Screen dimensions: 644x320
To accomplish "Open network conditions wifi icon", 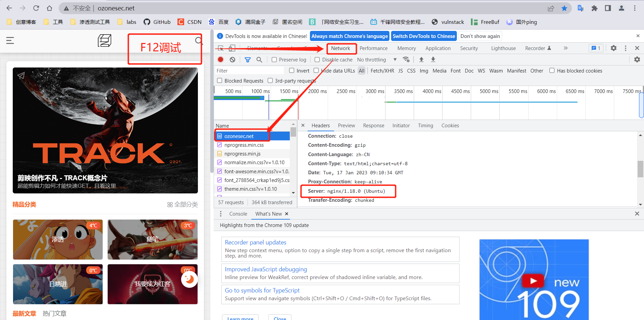I will (406, 59).
